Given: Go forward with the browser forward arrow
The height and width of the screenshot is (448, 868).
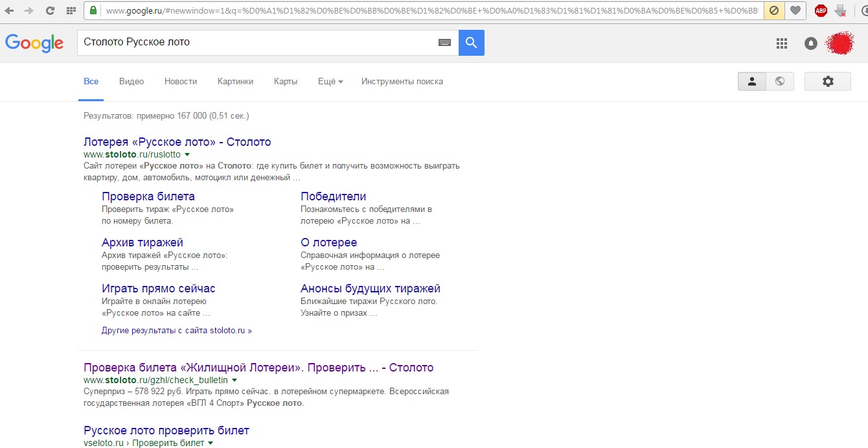Looking at the screenshot, I should (30, 10).
